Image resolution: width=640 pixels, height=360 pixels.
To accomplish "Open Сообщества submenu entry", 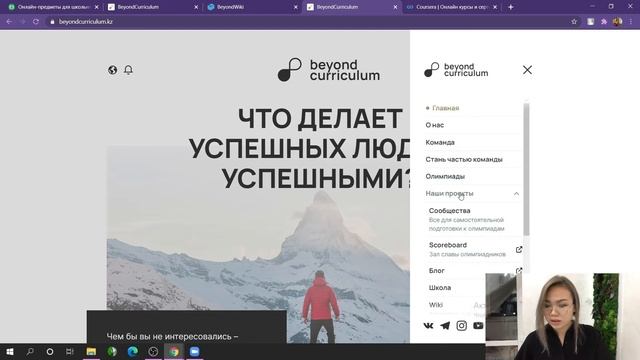I will [449, 211].
